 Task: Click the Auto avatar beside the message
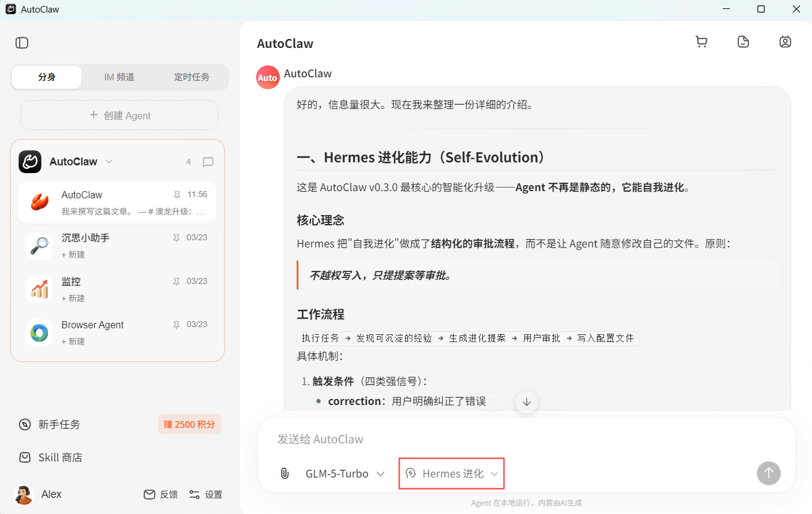[x=268, y=77]
